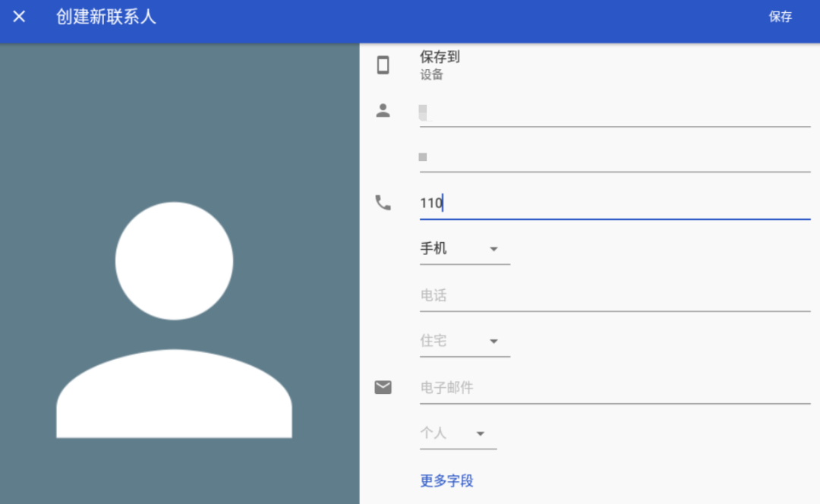Click the empty 电话 input field

pos(615,295)
